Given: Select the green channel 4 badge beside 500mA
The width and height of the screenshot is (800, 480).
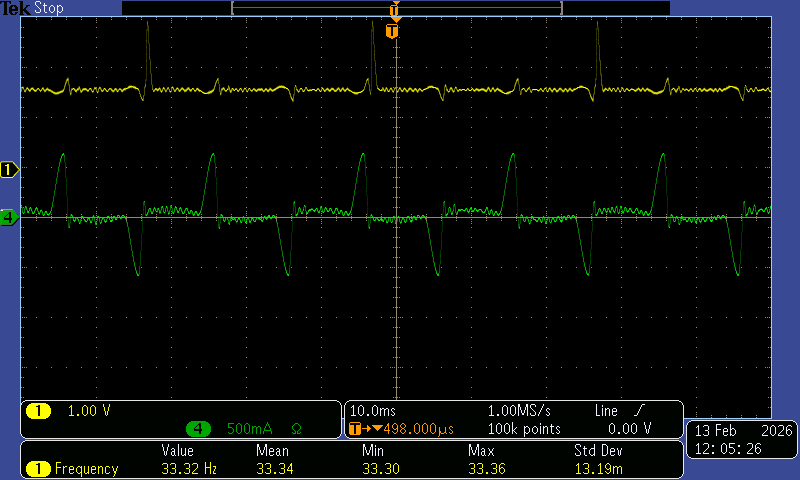Looking at the screenshot, I should pyautogui.click(x=199, y=429).
